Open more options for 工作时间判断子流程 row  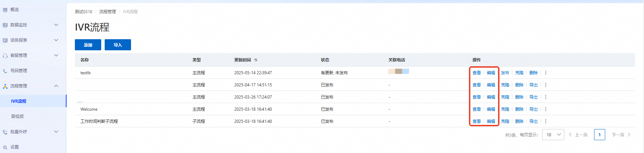pos(546,121)
